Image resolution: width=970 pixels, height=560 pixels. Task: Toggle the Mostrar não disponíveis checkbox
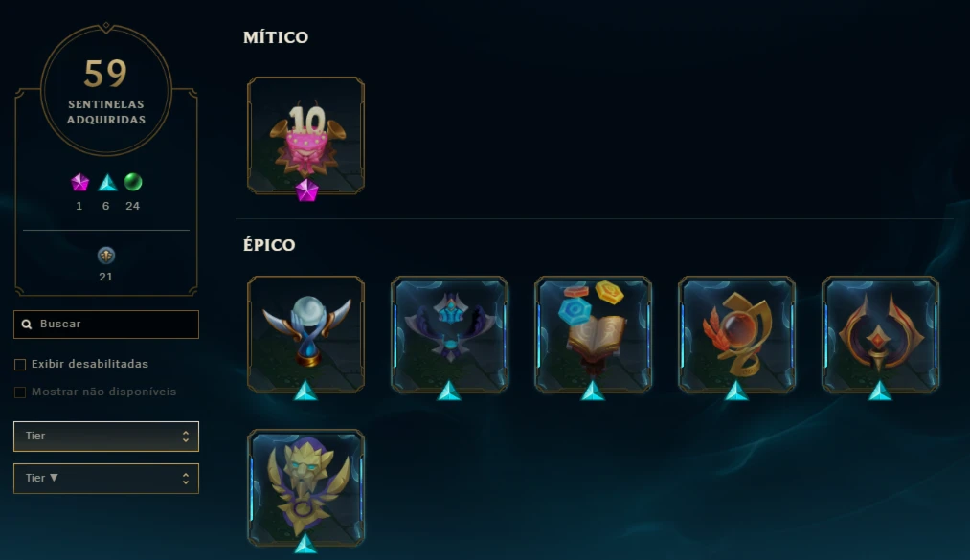20,392
